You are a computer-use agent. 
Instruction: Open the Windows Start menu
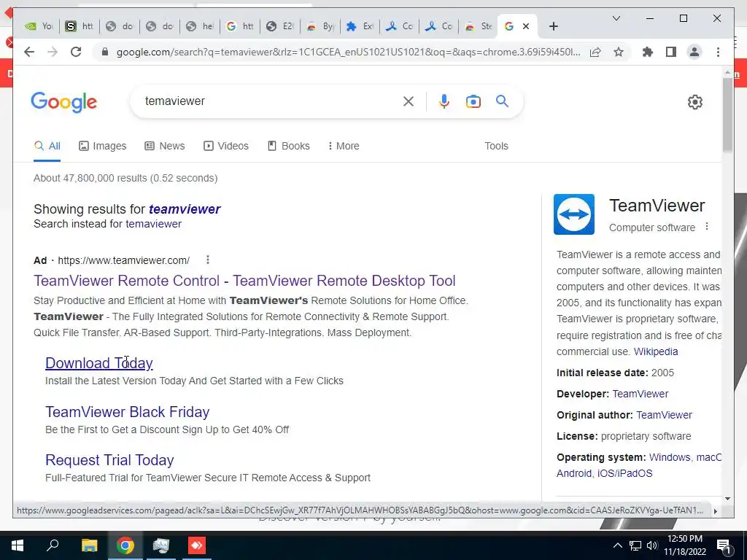pyautogui.click(x=18, y=545)
